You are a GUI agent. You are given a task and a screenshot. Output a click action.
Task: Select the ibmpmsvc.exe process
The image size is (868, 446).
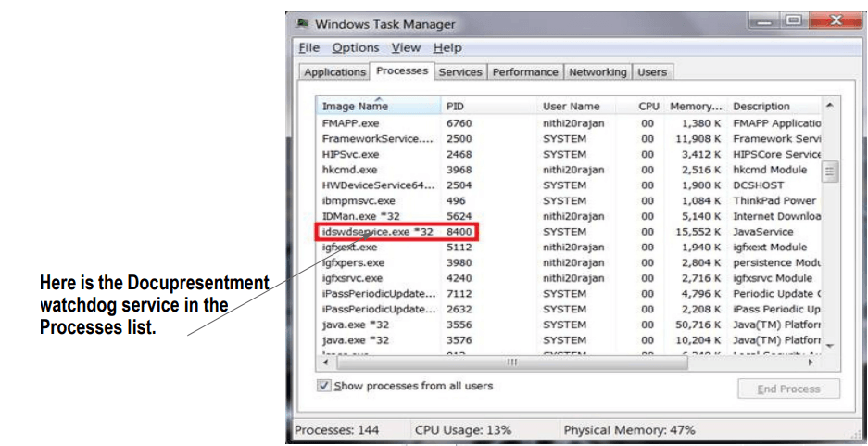tap(569, 200)
